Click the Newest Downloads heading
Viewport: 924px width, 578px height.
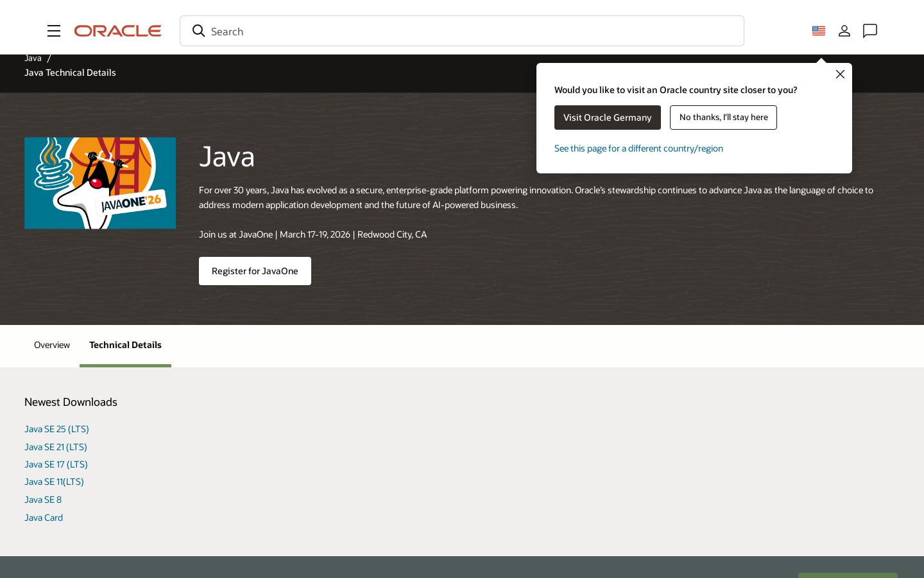71,402
